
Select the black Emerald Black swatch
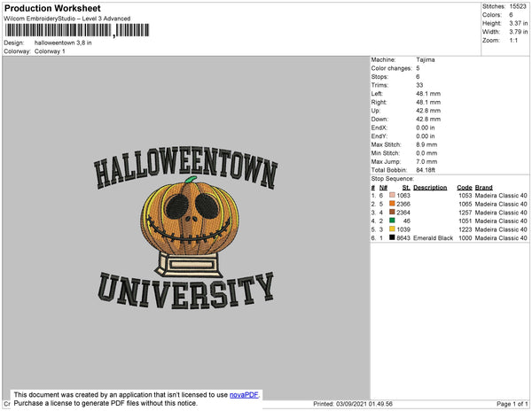pyautogui.click(x=392, y=237)
